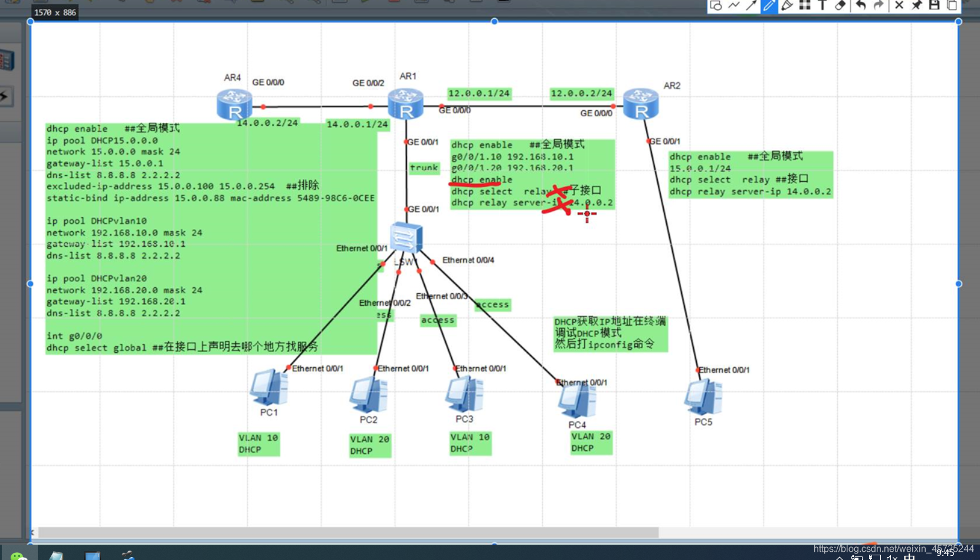Click the top-middle selection resize handle
The height and width of the screenshot is (560, 980).
click(x=494, y=22)
